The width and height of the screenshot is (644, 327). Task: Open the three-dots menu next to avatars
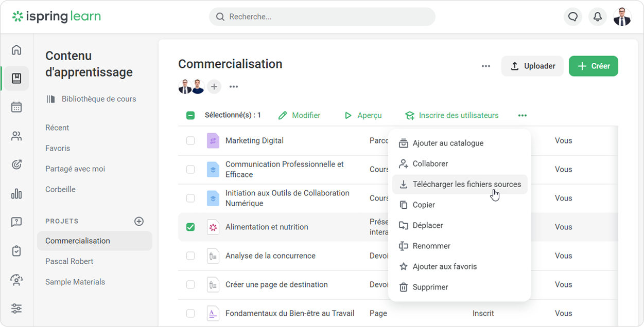point(234,87)
